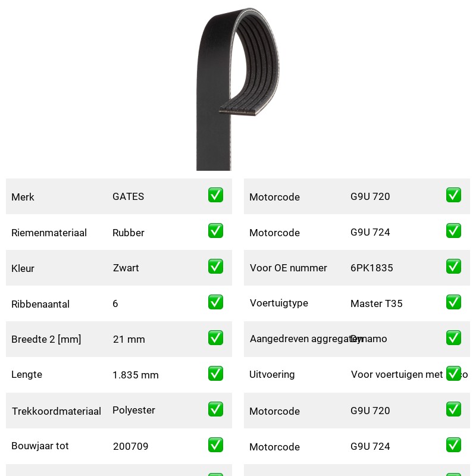The image size is (476, 476).
Task: Open the ribbed belt product image
Action: coord(237,89)
